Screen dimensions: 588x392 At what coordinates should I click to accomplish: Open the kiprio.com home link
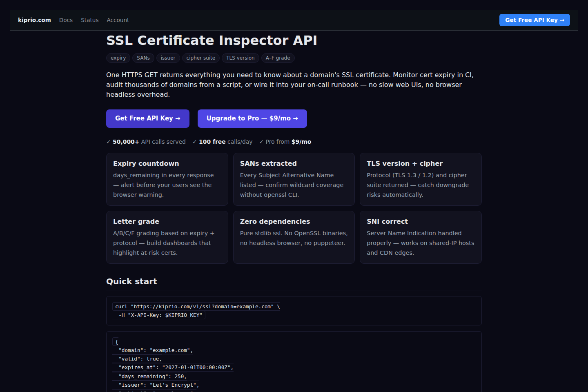pyautogui.click(x=34, y=20)
